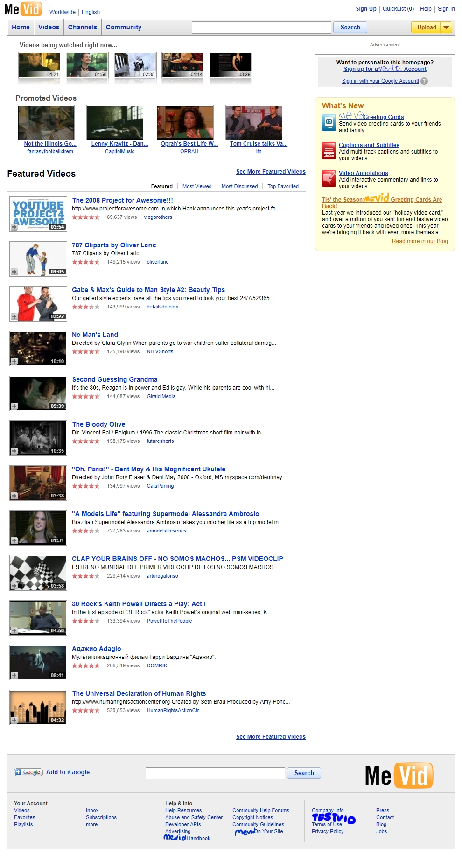Click the yellow Upload button
Image resolution: width=462 pixels, height=868 pixels.
pyautogui.click(x=426, y=28)
